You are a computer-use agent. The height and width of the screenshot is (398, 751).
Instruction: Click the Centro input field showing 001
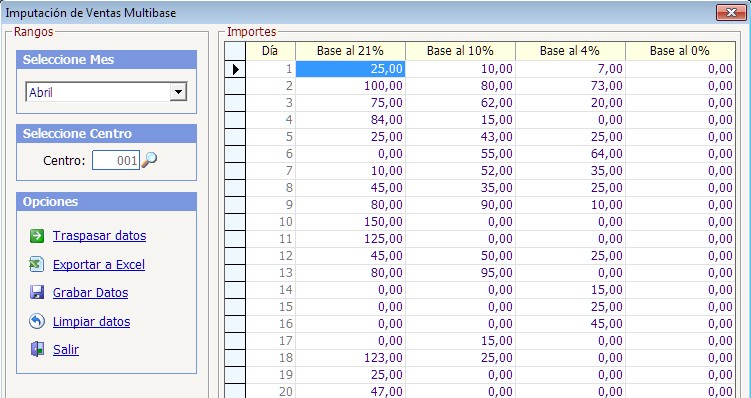[x=115, y=160]
